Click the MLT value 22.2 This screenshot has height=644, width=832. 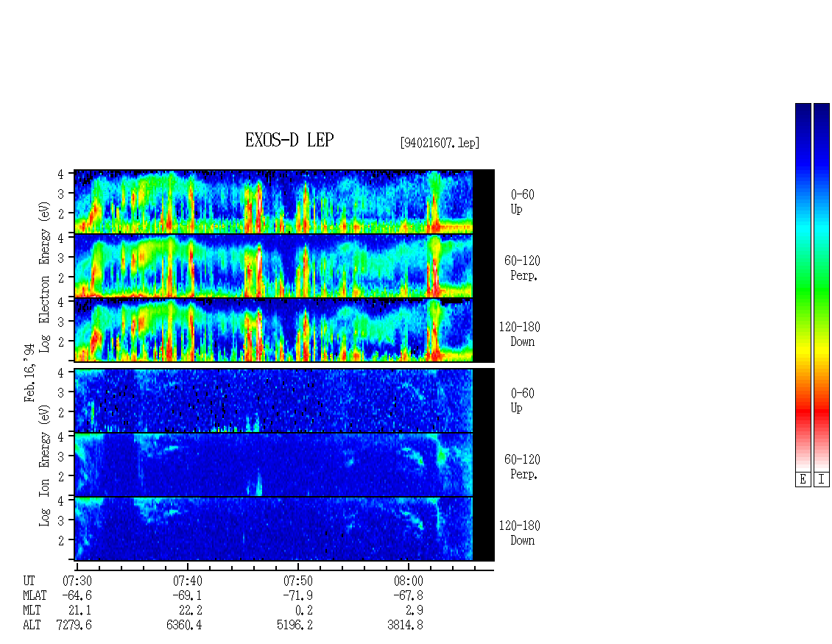[191, 611]
